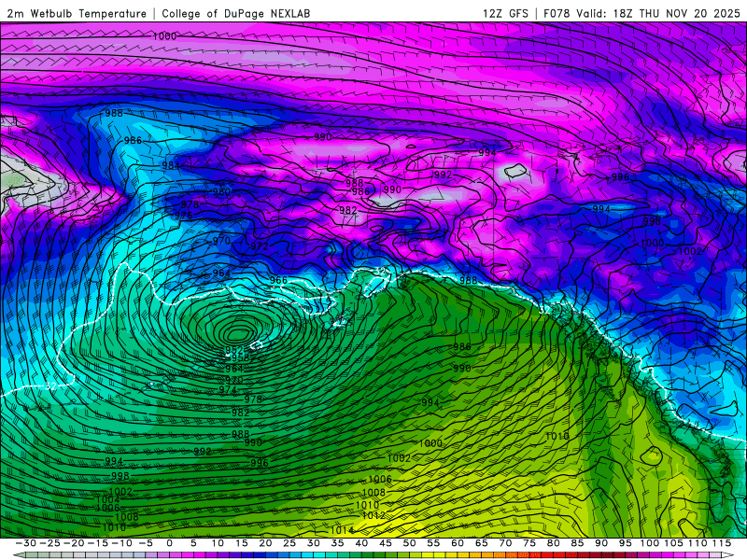
Task: Click the "12Z GFS" model run label
Action: coord(505,14)
